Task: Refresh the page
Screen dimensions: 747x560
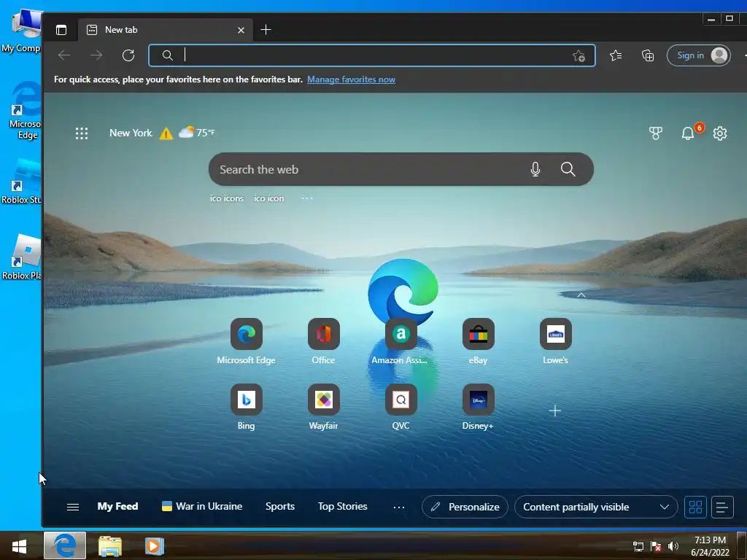Action: tap(128, 55)
